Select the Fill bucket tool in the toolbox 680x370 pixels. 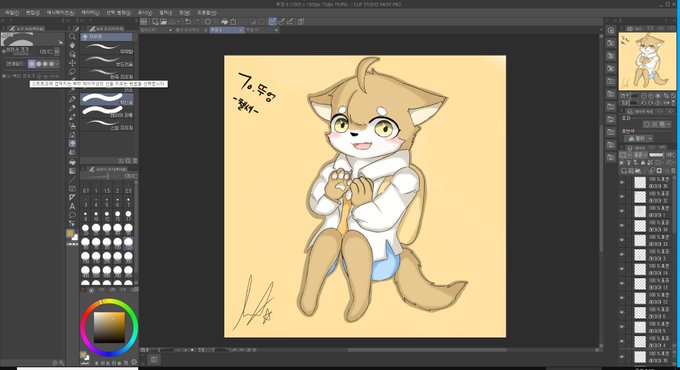click(72, 162)
